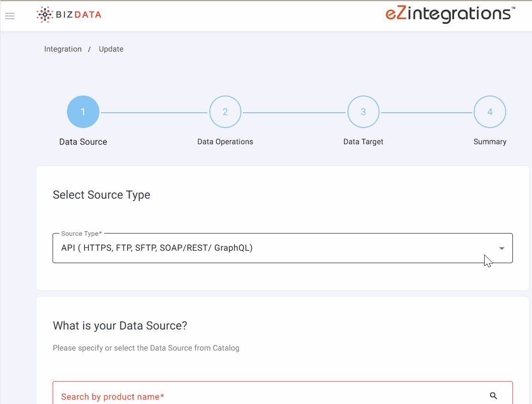The height and width of the screenshot is (404, 532).
Task: Click the BizData logo
Action: 69,15
